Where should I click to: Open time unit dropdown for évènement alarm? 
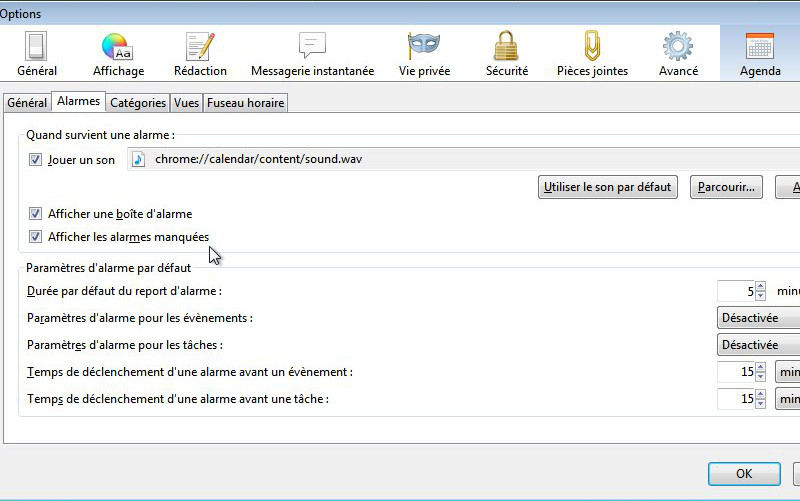pos(788,372)
